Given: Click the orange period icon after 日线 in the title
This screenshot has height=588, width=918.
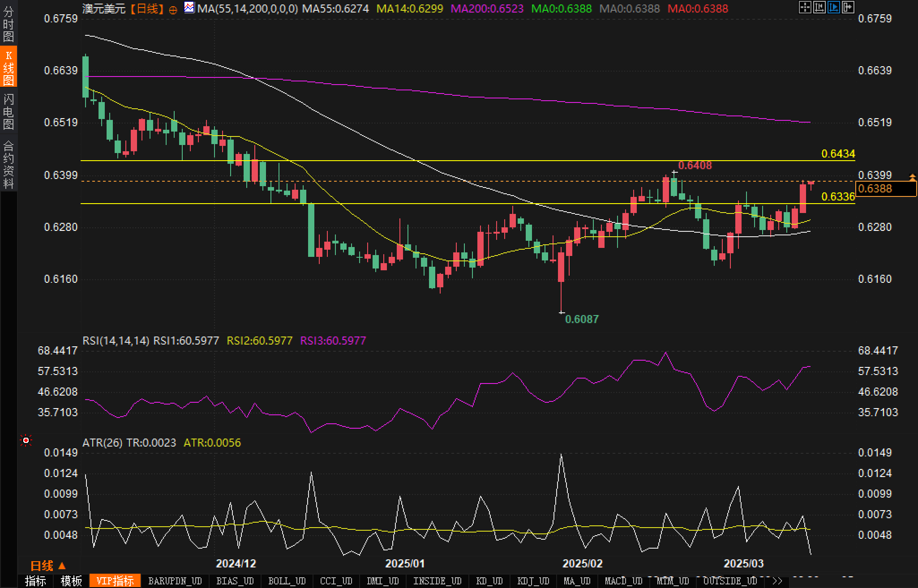Looking at the screenshot, I should (x=173, y=9).
